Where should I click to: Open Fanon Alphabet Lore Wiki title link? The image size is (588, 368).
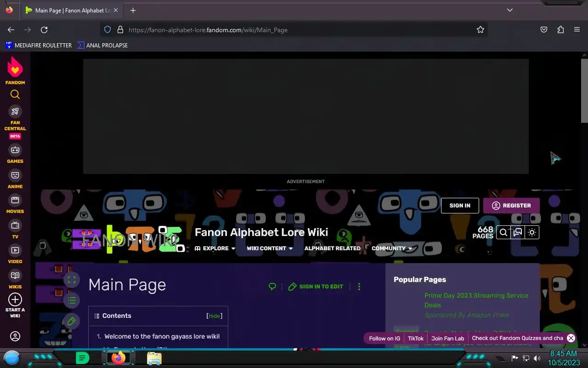coord(261,232)
